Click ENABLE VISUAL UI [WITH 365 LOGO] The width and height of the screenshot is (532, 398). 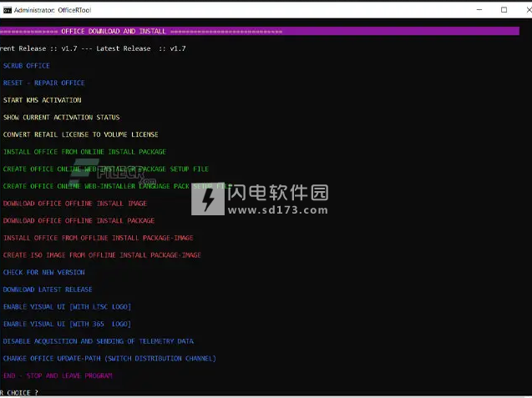click(x=67, y=324)
